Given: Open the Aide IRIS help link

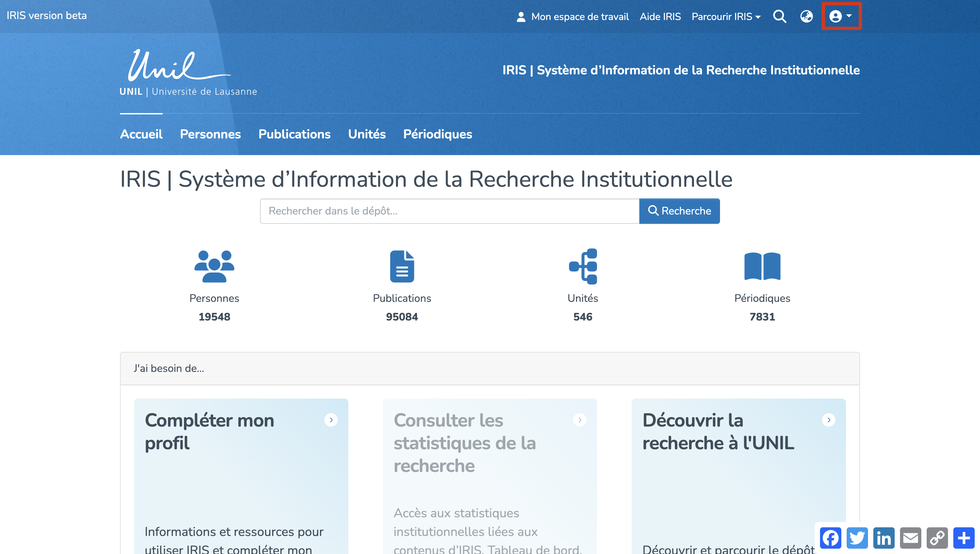Looking at the screenshot, I should click(660, 16).
